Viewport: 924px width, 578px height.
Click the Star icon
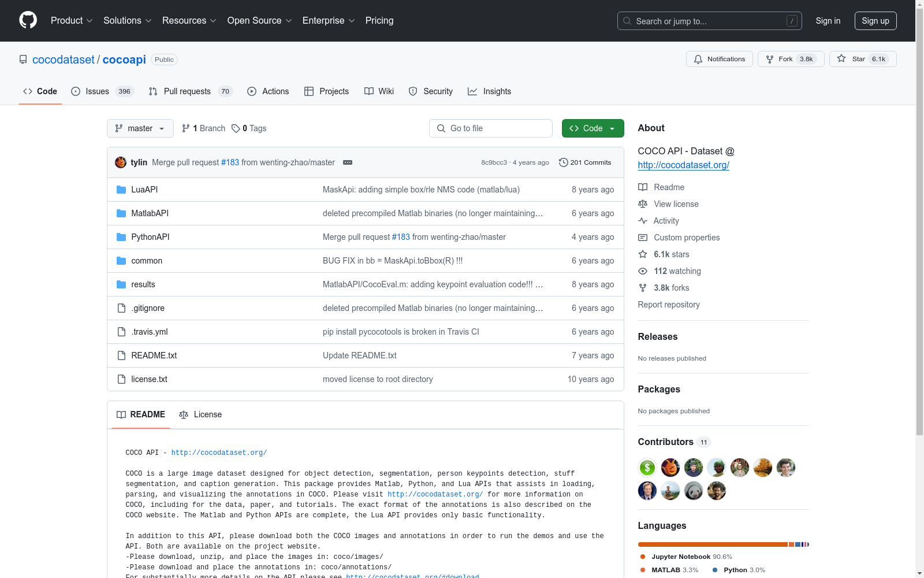[841, 58]
